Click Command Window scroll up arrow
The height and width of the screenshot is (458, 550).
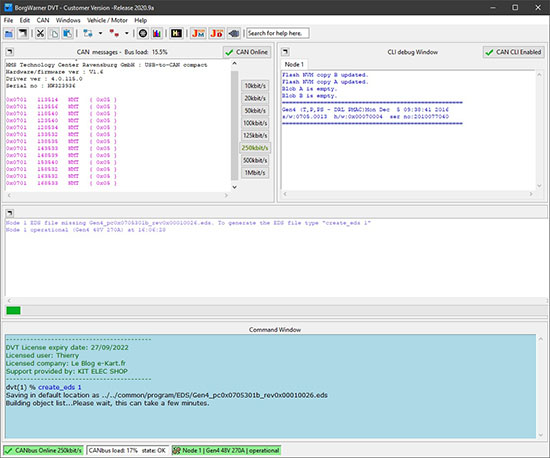[x=541, y=339]
